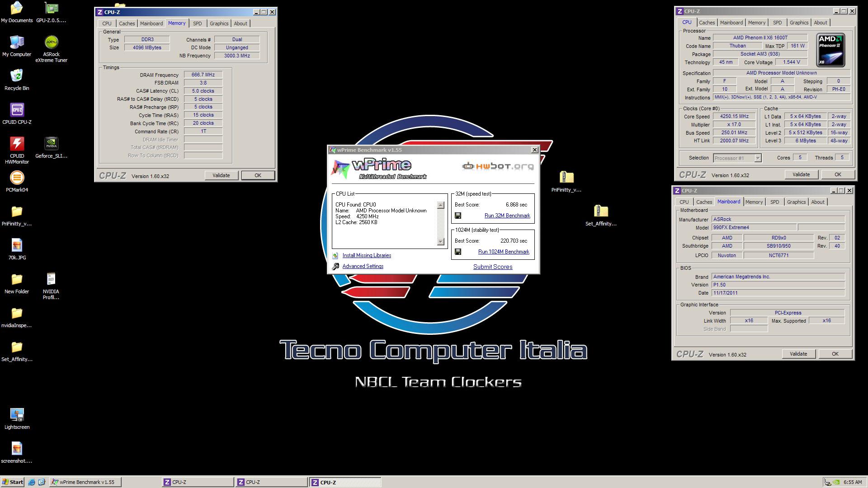868x488 pixels.
Task: Open Recycle Bin icon
Action: tap(17, 80)
